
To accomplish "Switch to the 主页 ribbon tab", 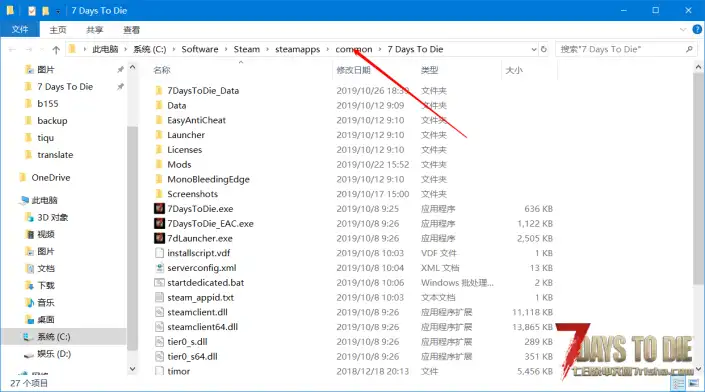I will 58,30.
